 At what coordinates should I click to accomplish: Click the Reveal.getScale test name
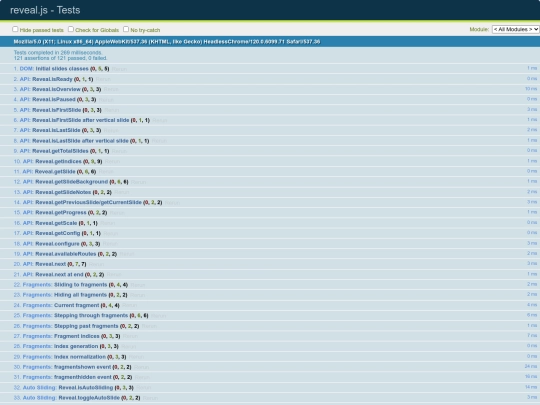(56, 223)
